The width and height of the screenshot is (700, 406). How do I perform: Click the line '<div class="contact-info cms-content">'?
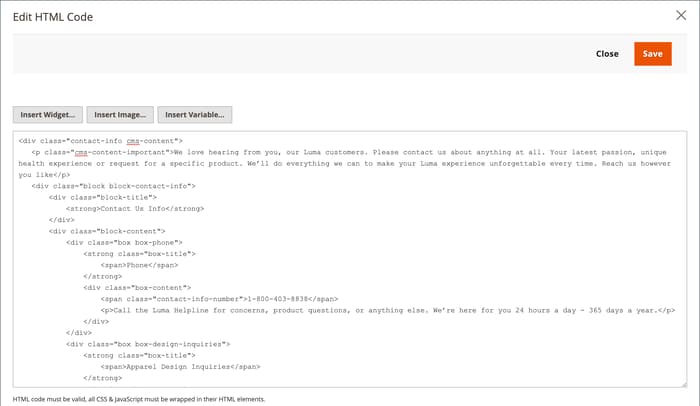pos(100,141)
